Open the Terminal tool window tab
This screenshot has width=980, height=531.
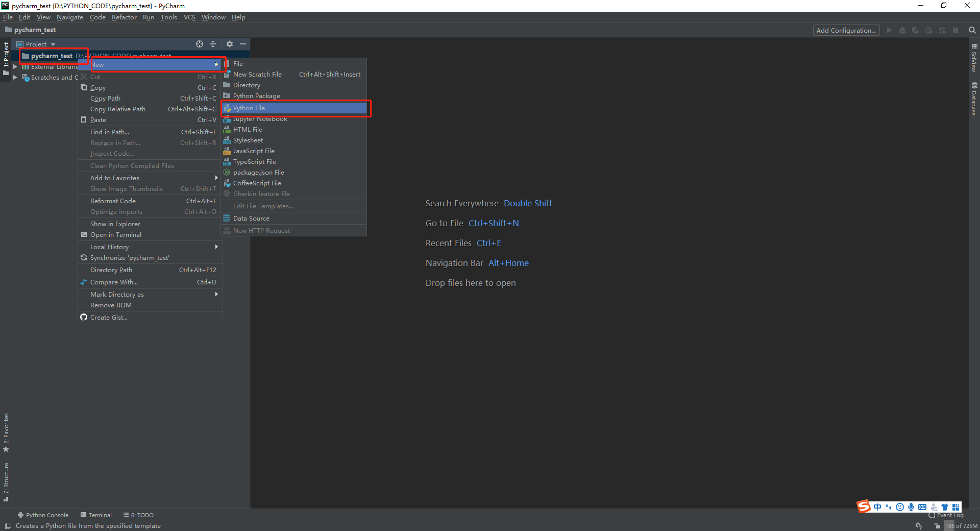pyautogui.click(x=96, y=515)
